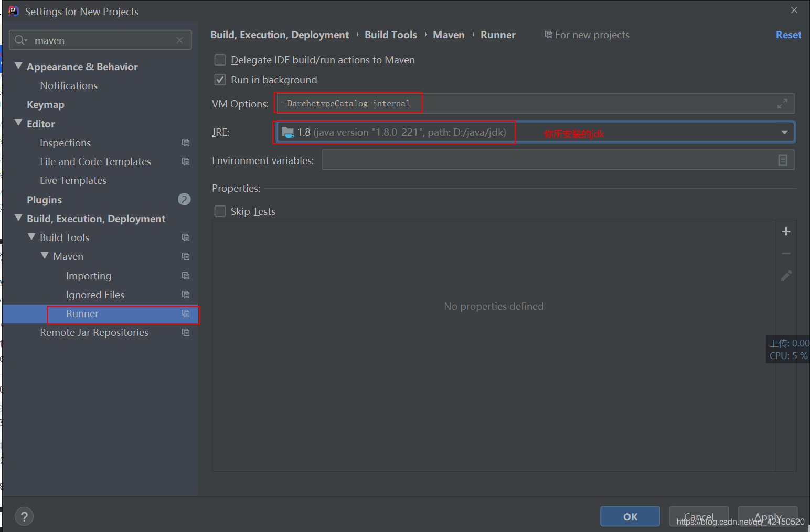The image size is (810, 532).
Task: Click the Runner breadcrumb label
Action: click(498, 35)
